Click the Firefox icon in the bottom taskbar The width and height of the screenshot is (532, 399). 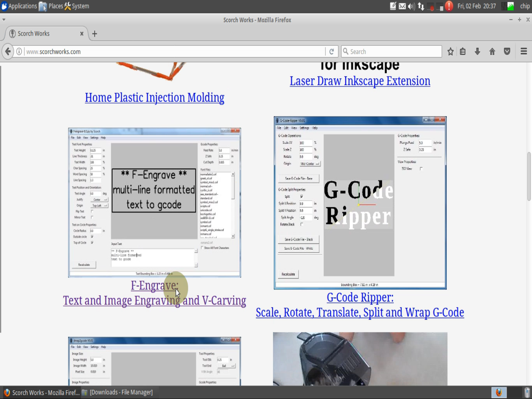pyautogui.click(x=499, y=392)
